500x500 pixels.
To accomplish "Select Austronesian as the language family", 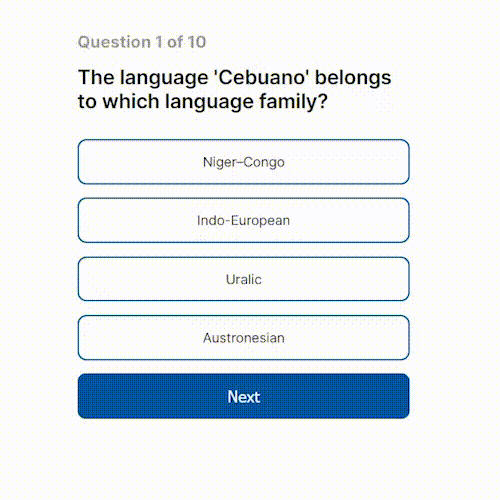I will [244, 338].
